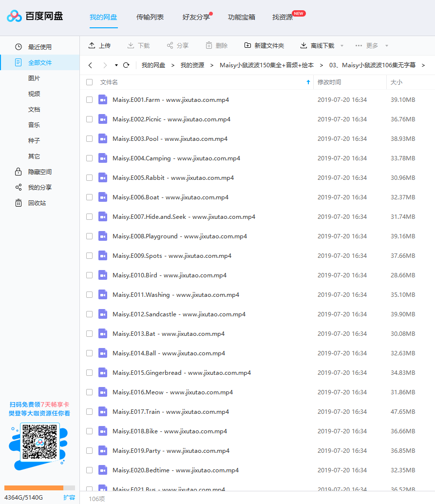Click the all files document icon

click(x=19, y=62)
